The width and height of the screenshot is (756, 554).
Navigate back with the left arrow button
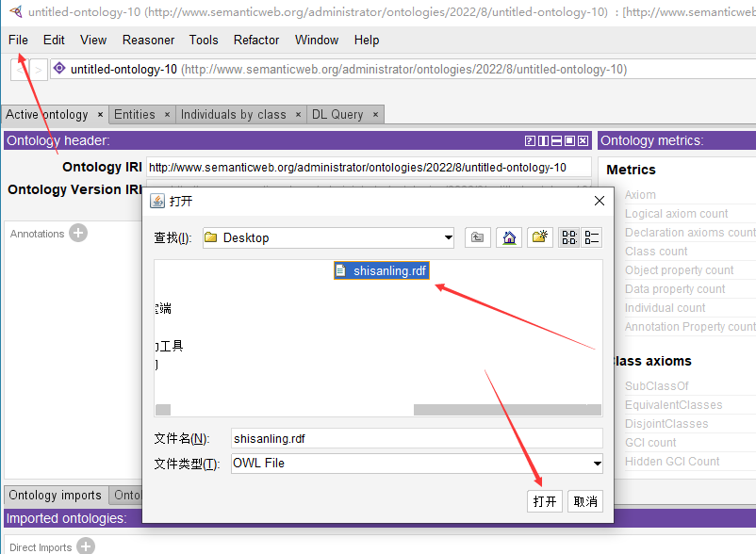point(20,70)
